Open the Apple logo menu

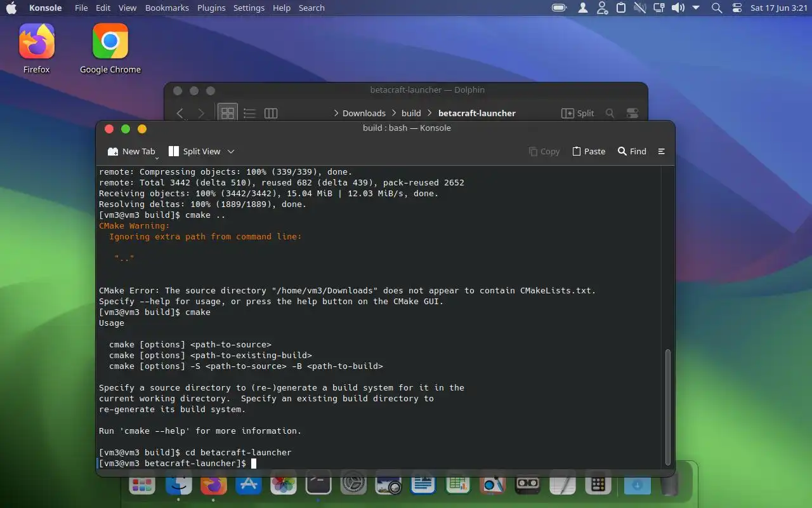coord(11,8)
